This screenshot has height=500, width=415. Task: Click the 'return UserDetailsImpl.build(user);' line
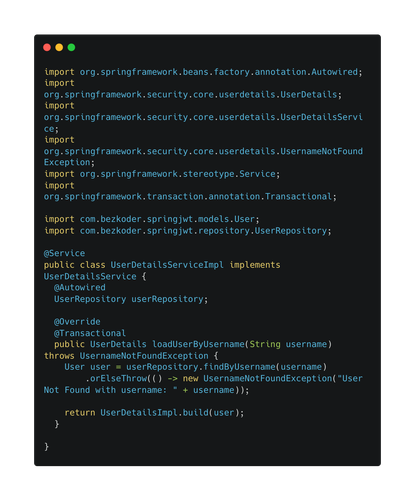pyautogui.click(x=154, y=413)
